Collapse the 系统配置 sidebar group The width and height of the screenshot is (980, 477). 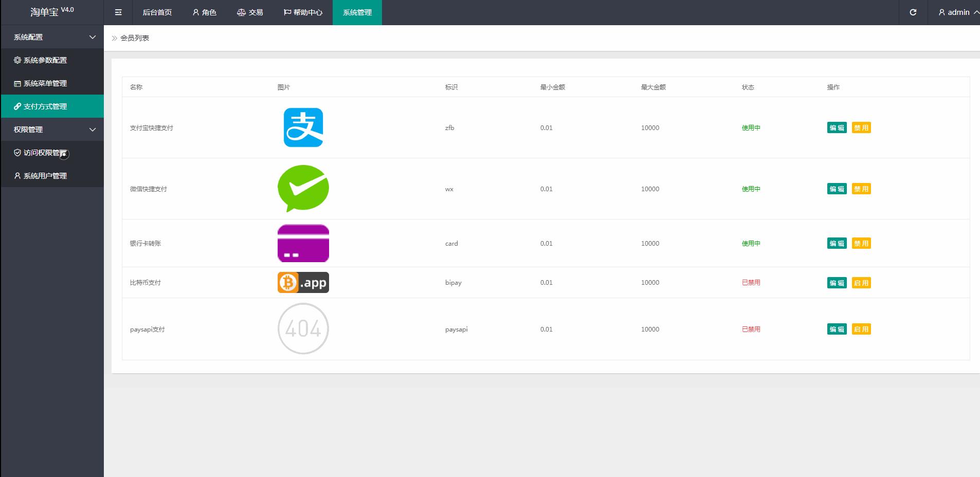pyautogui.click(x=52, y=37)
